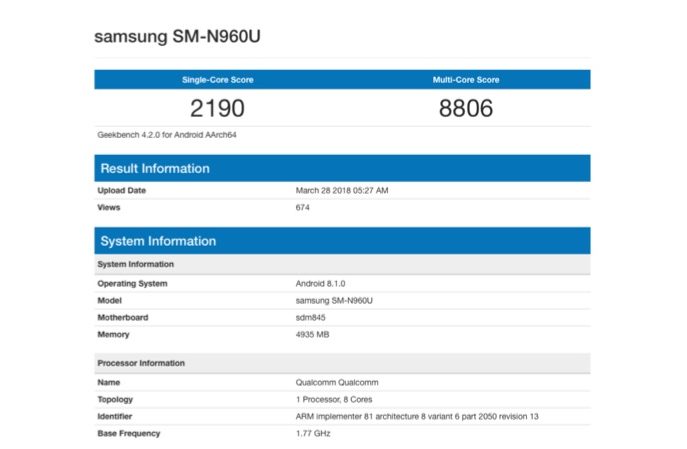Select the Single-Core Score header

coord(217,80)
